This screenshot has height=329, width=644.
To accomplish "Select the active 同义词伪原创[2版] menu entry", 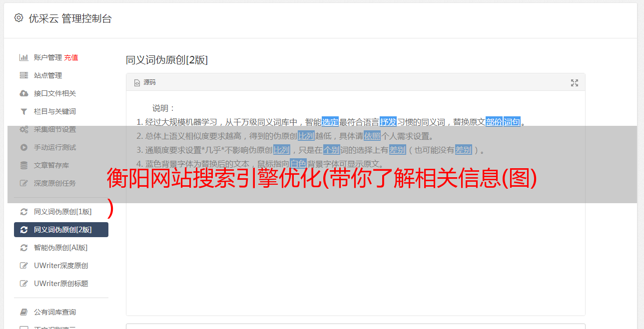I will tap(61, 230).
